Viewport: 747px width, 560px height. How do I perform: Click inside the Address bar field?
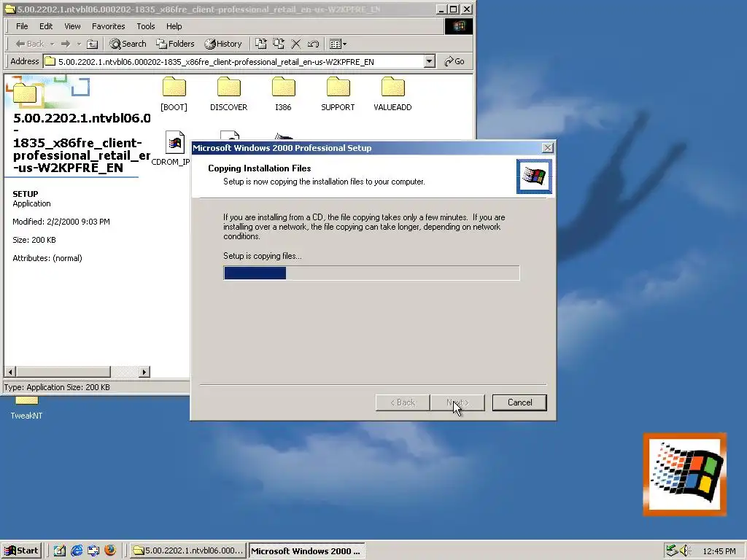tap(233, 61)
